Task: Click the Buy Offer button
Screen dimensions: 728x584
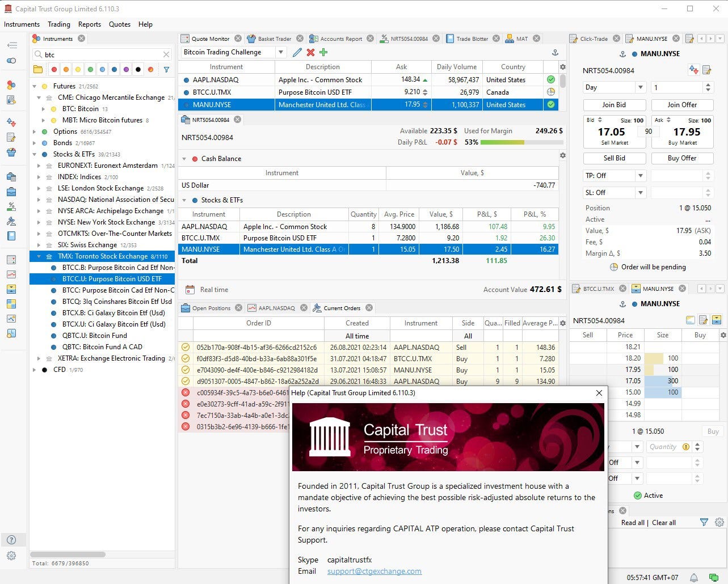Action: (682, 158)
